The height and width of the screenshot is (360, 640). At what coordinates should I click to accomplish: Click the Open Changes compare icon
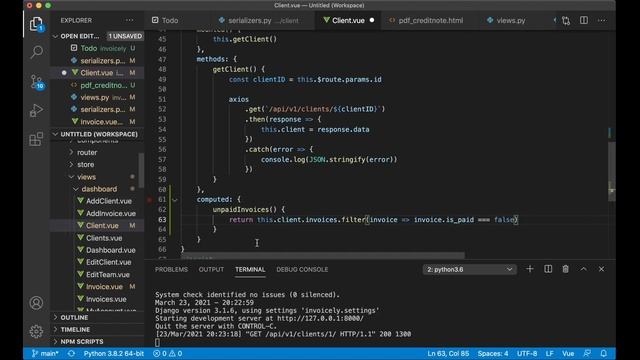coord(566,20)
